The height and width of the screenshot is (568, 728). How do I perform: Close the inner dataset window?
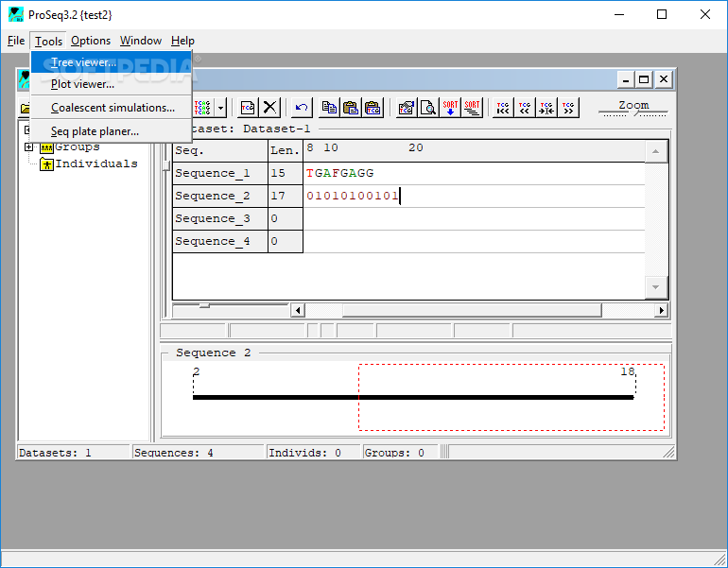tap(664, 79)
